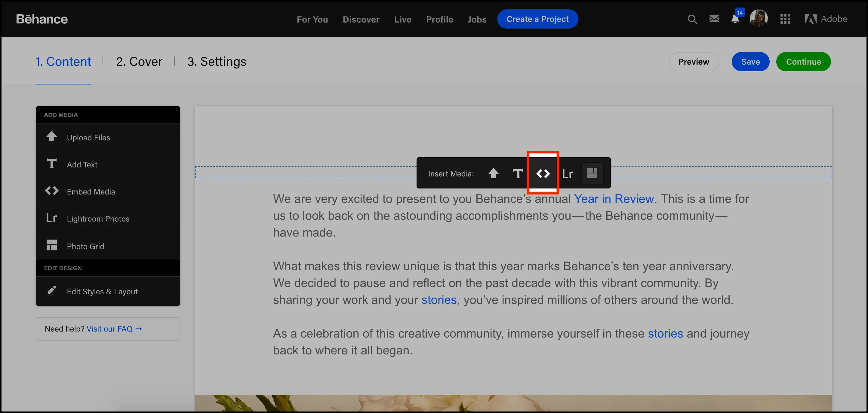
Task: Click the Continue button to proceed
Action: (x=804, y=61)
